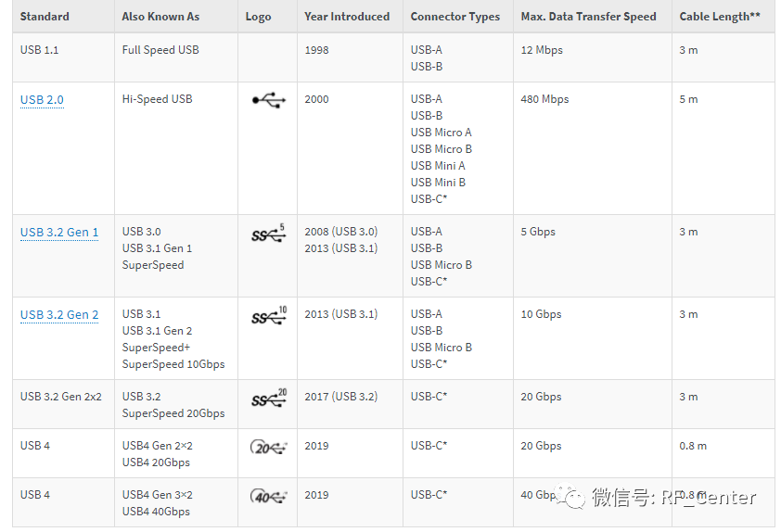Click the USB 2.0 trident logo icon
Screen dimensions: 781x532
268,99
